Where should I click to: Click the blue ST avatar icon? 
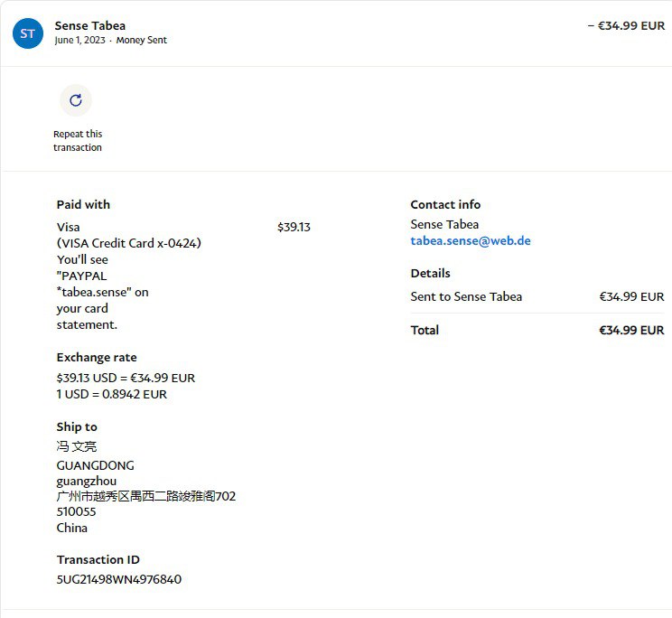[28, 33]
